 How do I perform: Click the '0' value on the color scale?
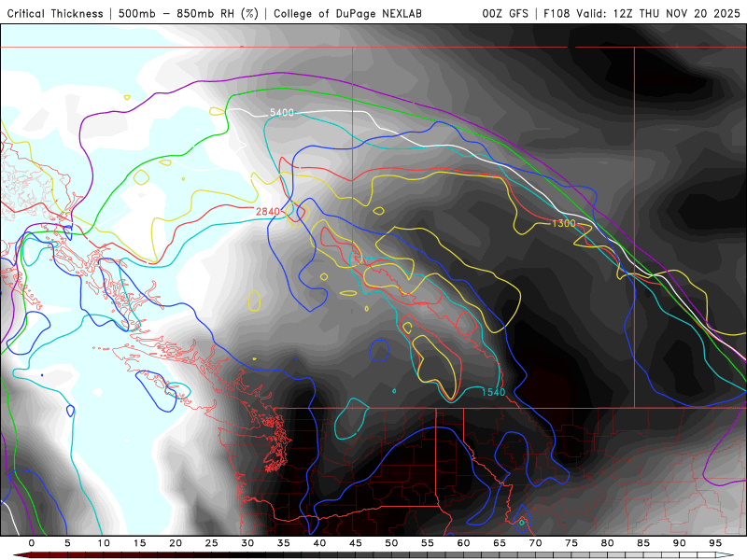pyautogui.click(x=32, y=543)
